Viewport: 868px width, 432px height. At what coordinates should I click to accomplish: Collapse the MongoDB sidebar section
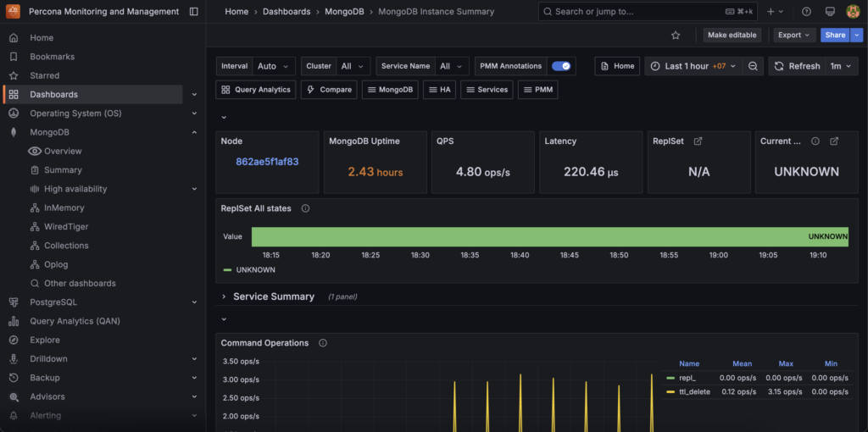tap(194, 132)
